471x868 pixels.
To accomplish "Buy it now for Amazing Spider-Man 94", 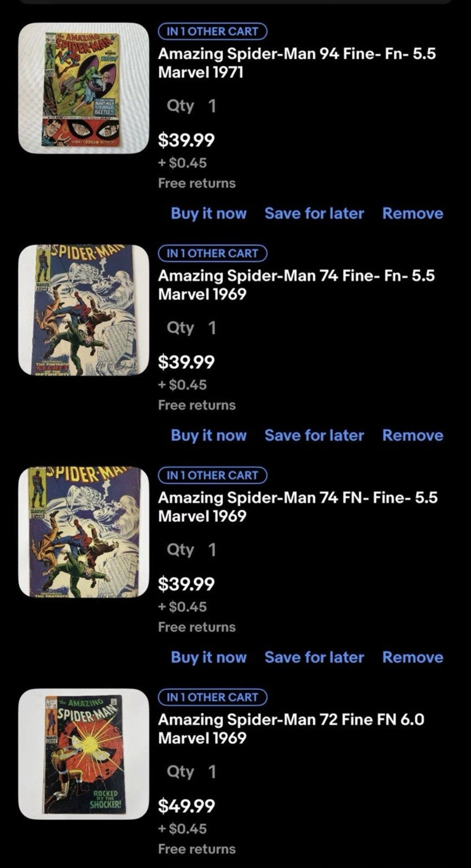I will [x=209, y=214].
